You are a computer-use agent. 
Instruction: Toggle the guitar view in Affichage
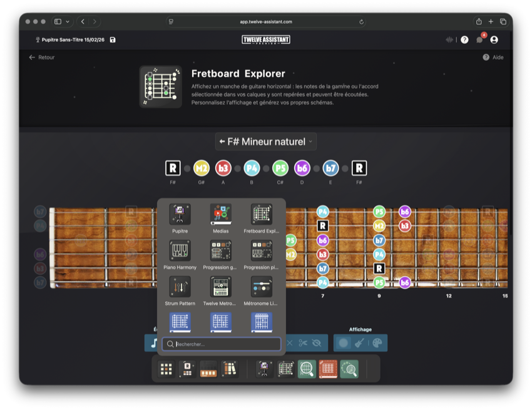pos(360,343)
